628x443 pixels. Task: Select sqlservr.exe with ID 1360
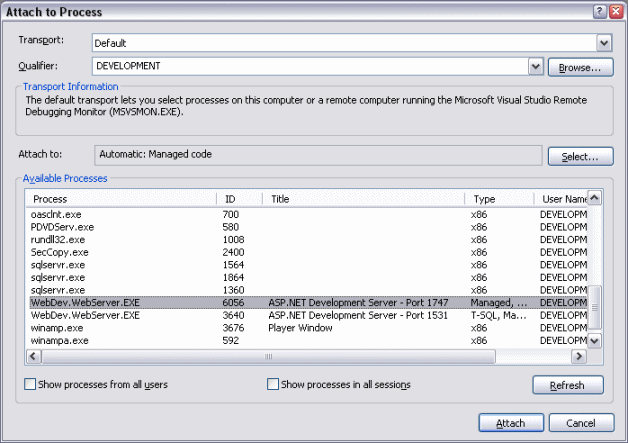coord(308,290)
